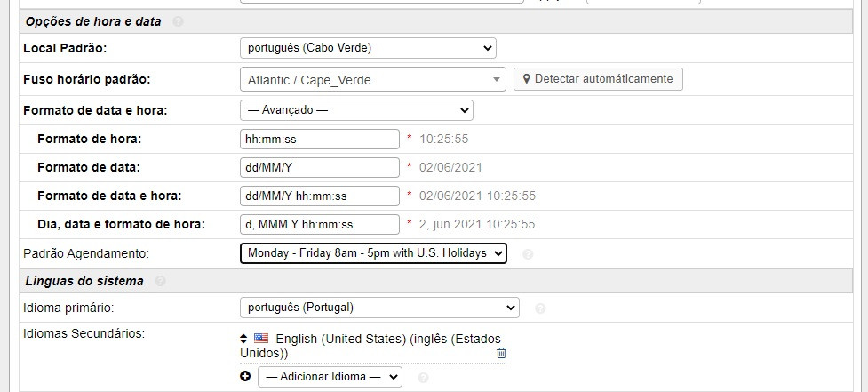Click help icon next to Padrão Agendamento dropdown
The height and width of the screenshot is (392, 868).
point(528,254)
